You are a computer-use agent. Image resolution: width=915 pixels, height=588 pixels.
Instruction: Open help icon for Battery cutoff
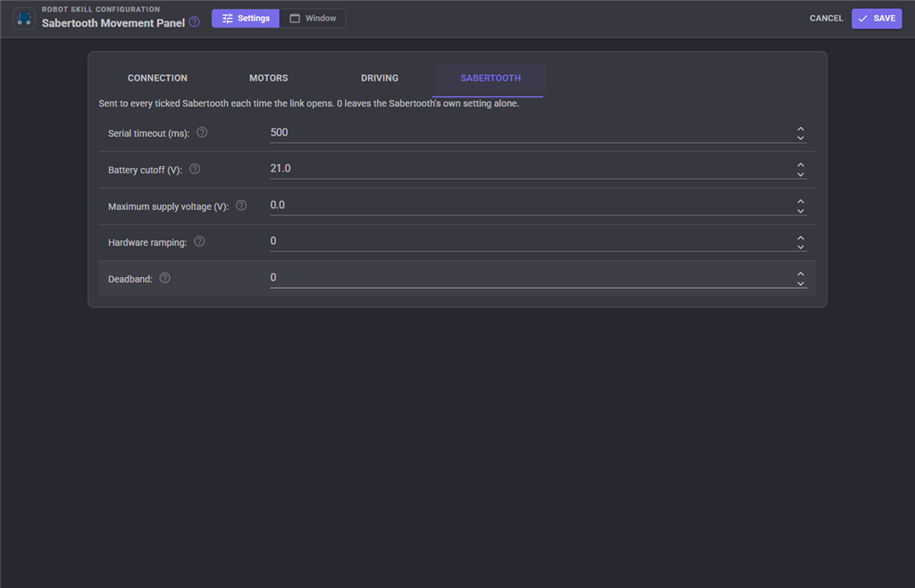pos(195,169)
